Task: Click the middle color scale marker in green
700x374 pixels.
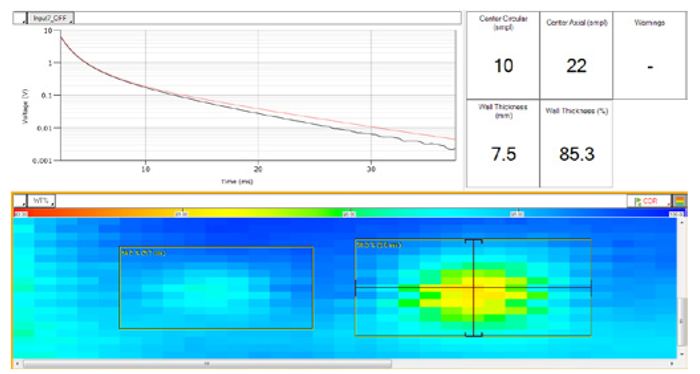Action: [x=349, y=214]
